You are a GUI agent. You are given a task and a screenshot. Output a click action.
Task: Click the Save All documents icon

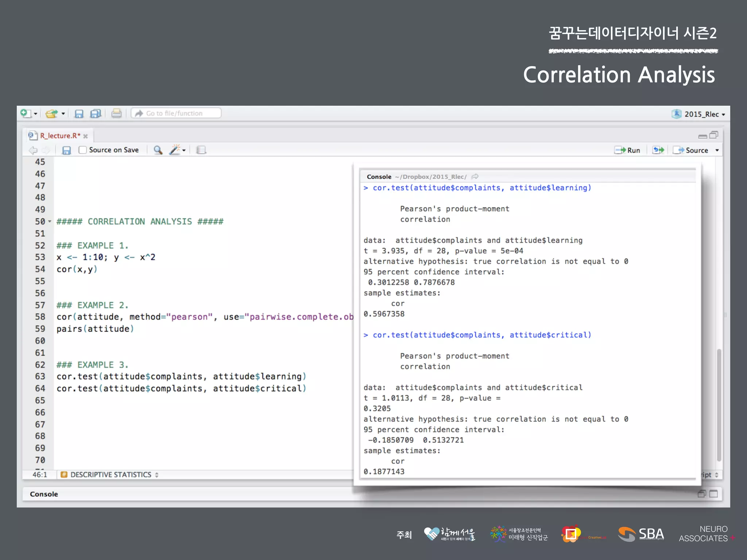(x=96, y=114)
